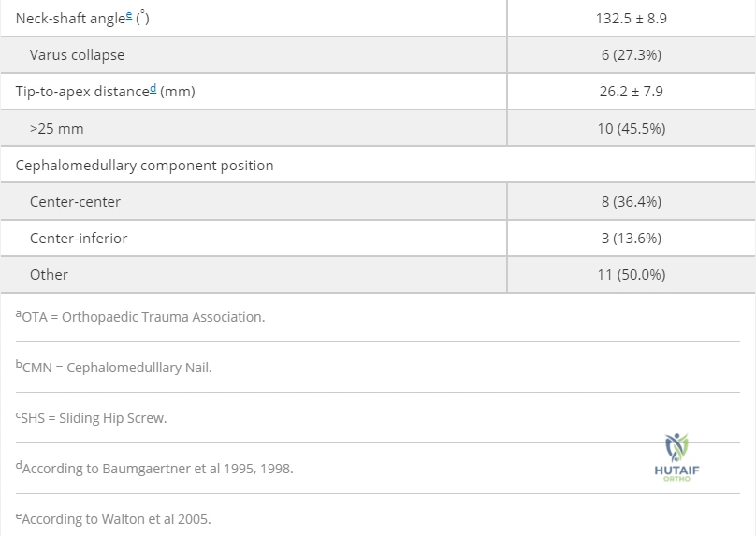
Task: Open footnote e link on Neck-shaft angle
Action: point(129,15)
